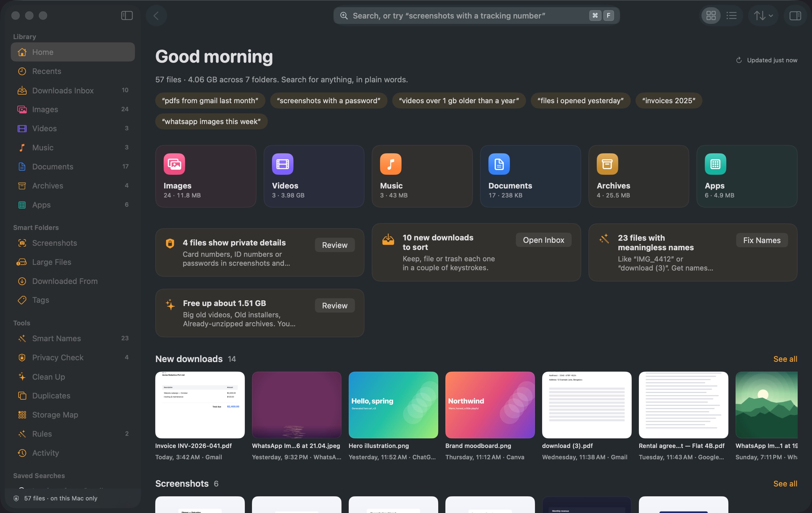Open the Duplicates tool icon
The image size is (812, 513).
(x=22, y=396)
